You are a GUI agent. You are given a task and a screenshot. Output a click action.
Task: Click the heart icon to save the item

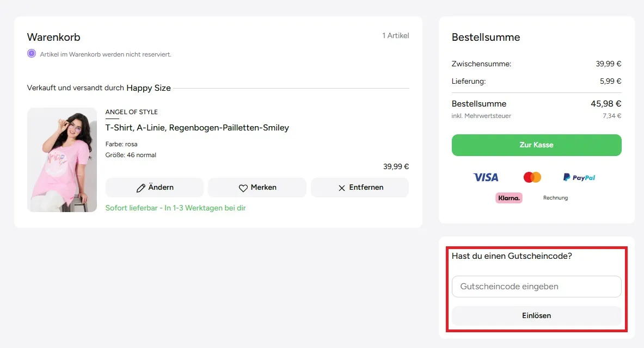pos(243,188)
